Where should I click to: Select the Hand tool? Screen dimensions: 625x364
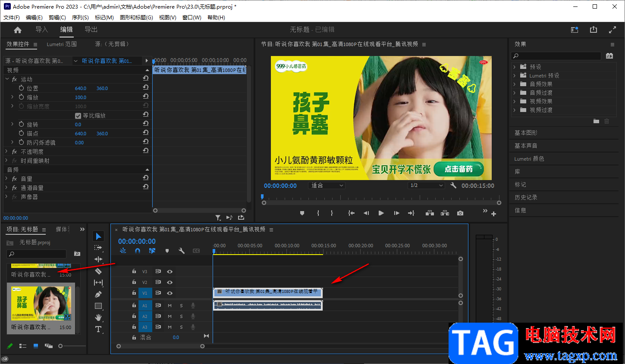coord(98,317)
